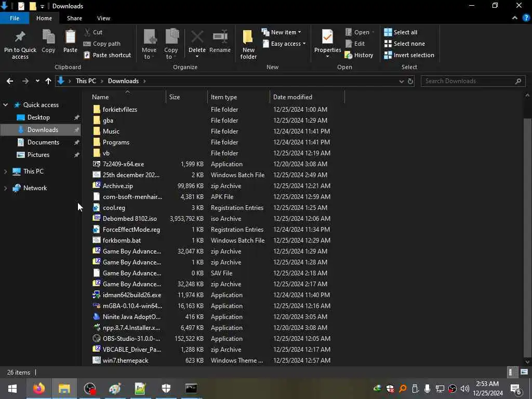Switch to the View tab
This screenshot has width=532, height=399.
(x=103, y=18)
